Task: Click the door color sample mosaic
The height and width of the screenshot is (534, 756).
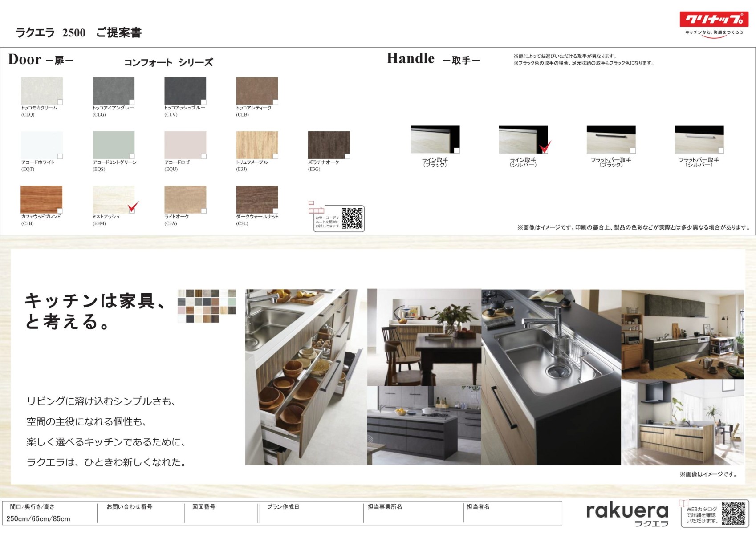Action: pyautogui.click(x=207, y=306)
